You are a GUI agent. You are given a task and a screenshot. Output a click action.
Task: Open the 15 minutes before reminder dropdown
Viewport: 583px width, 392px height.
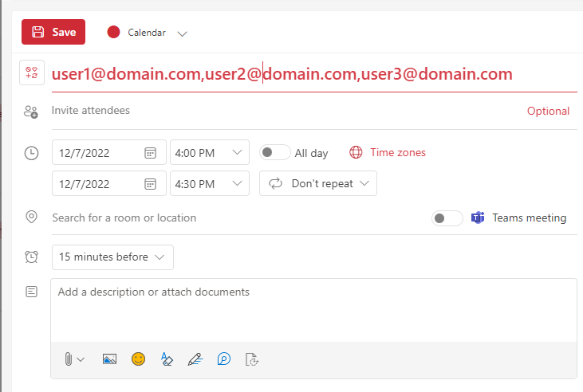[x=112, y=257]
